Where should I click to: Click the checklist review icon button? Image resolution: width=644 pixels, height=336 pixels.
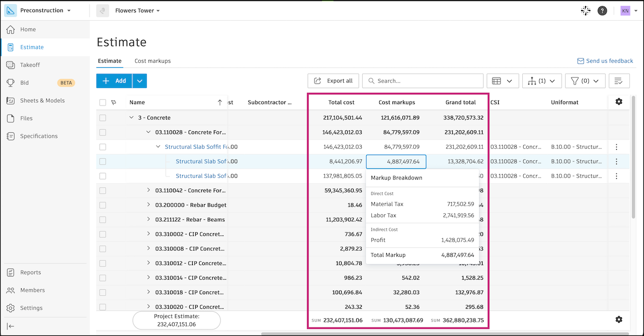click(619, 81)
